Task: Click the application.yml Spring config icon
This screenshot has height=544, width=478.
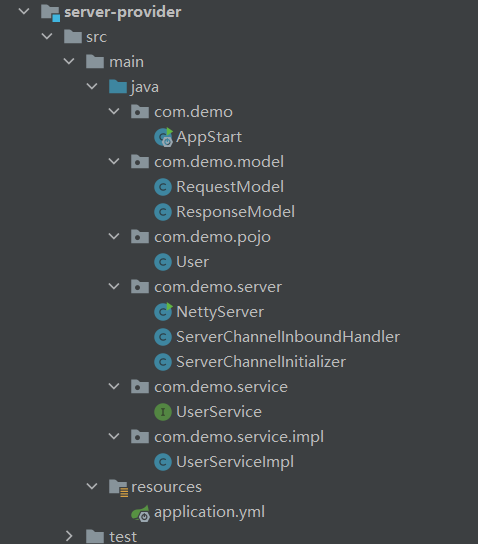Action: tap(140, 513)
